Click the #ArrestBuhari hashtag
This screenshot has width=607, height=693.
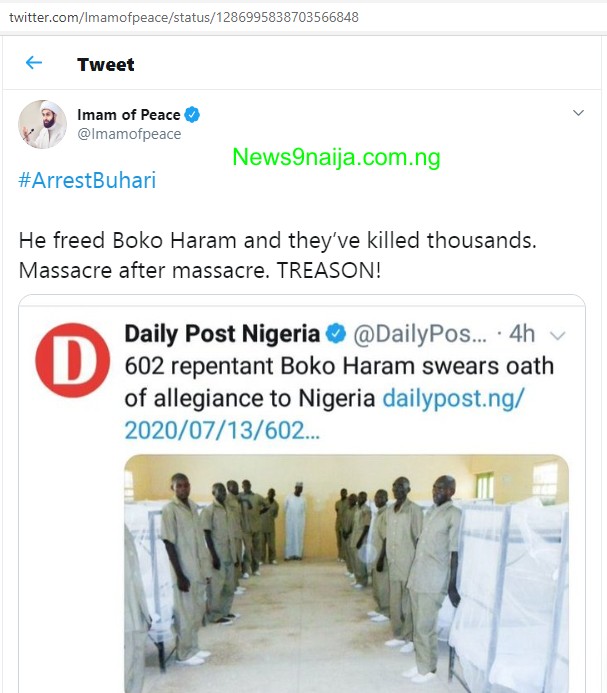(88, 181)
